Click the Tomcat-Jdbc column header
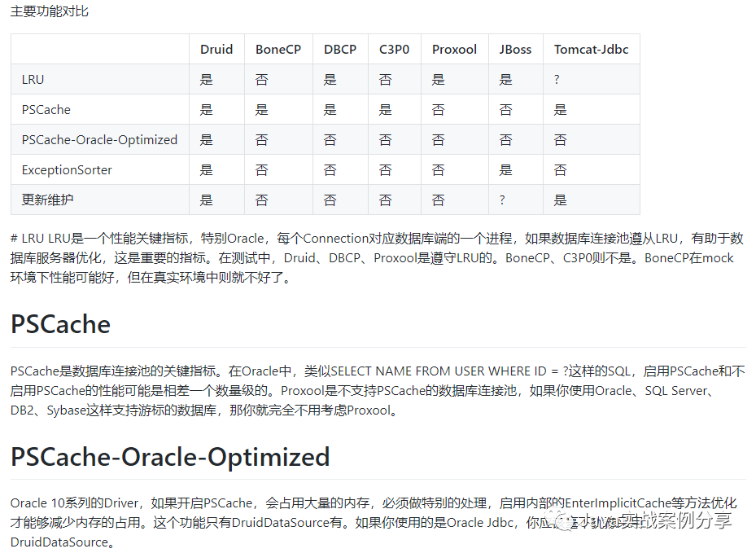 pyautogui.click(x=591, y=49)
